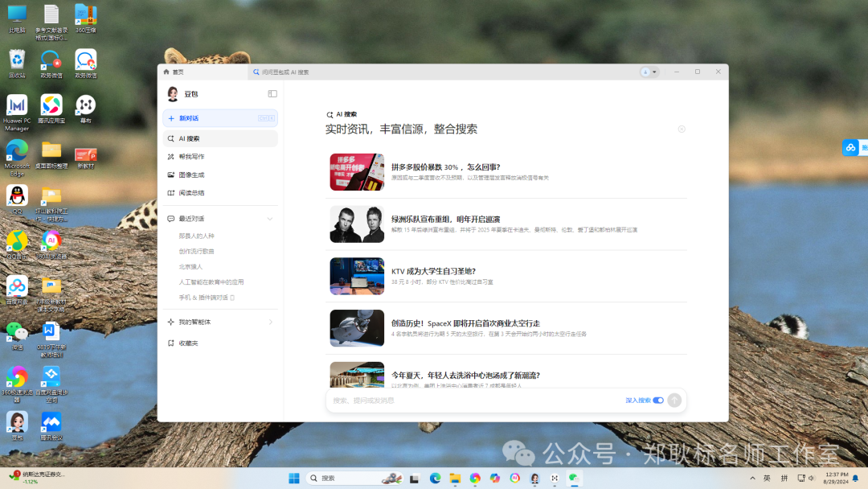The width and height of the screenshot is (868, 489).
Task: Select the 桌面图标整理 folder icon
Action: (x=51, y=154)
